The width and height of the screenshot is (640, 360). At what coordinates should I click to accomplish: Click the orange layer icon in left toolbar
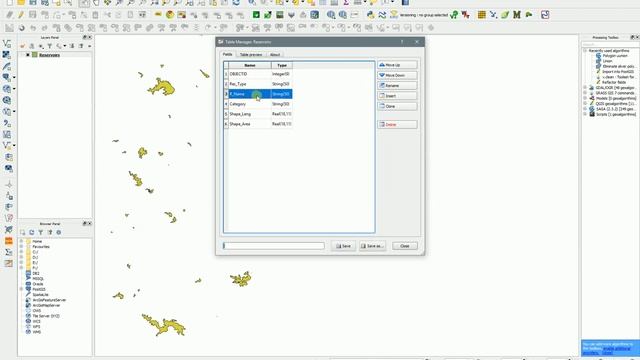[9, 241]
